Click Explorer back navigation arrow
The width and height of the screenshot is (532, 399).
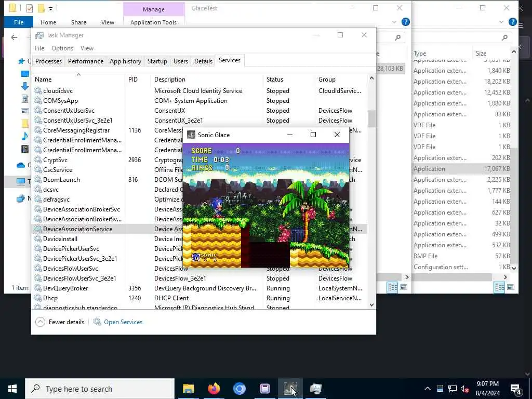pos(14,37)
